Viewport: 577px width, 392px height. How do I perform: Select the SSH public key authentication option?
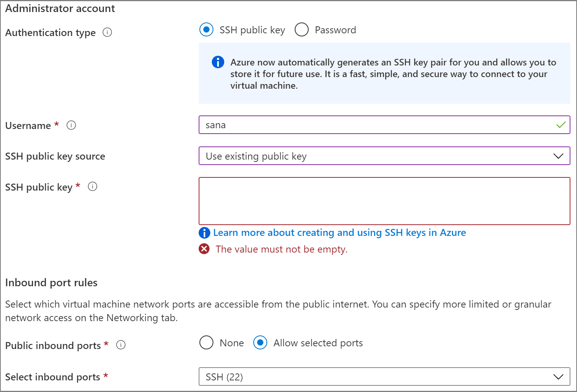[206, 29]
